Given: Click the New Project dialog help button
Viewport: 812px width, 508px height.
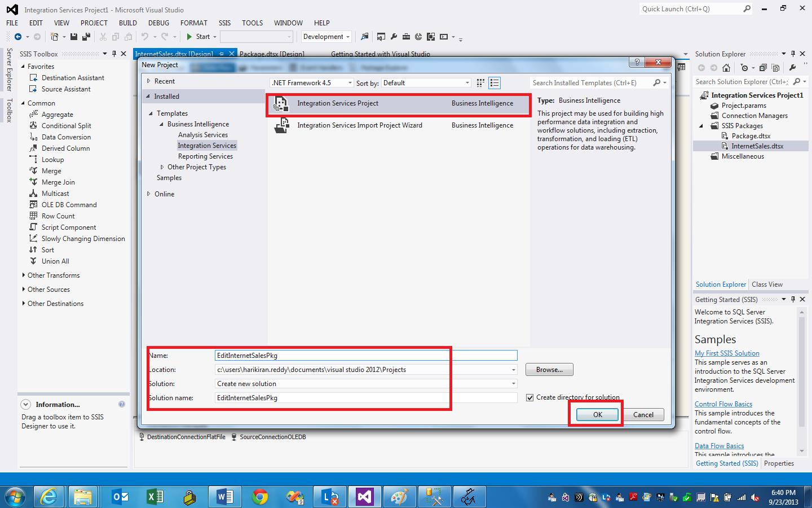Looking at the screenshot, I should tap(637, 62).
